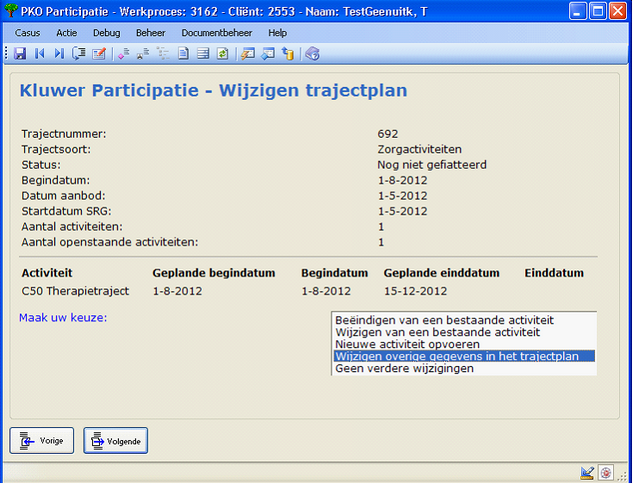Go to last step with right-bar arrow icon

[x=59, y=54]
